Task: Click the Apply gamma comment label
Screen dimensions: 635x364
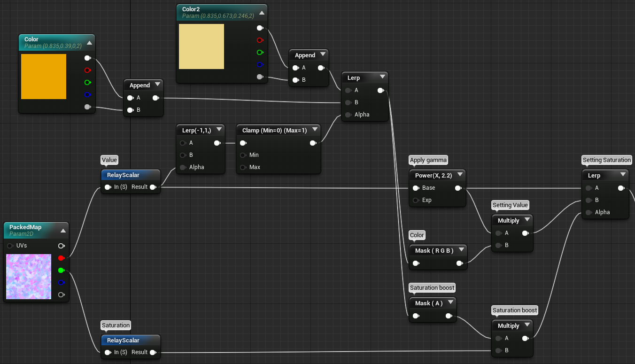Action: 428,160
